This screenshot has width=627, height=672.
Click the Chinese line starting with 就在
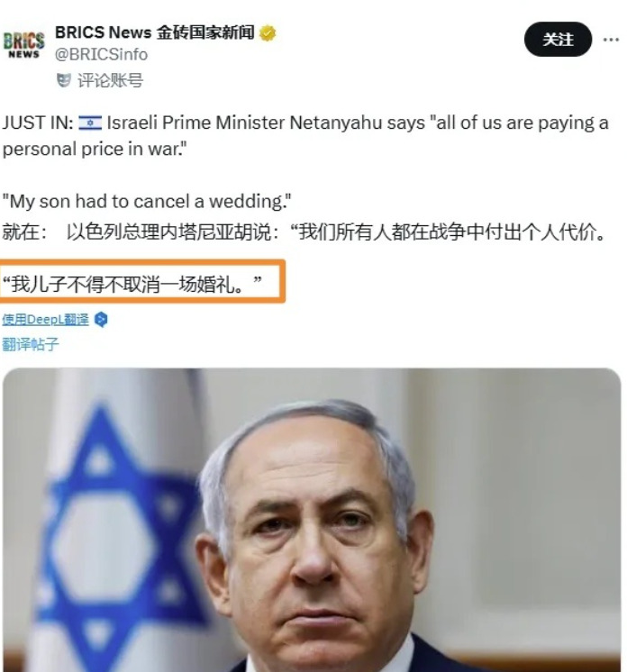click(x=304, y=232)
